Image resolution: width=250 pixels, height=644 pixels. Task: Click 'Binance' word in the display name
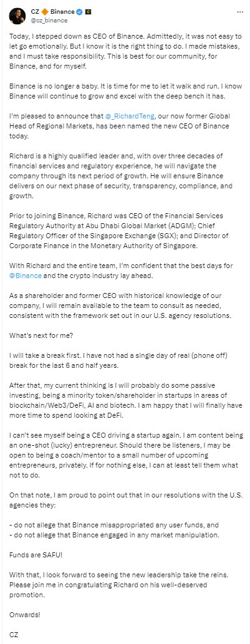[62, 12]
